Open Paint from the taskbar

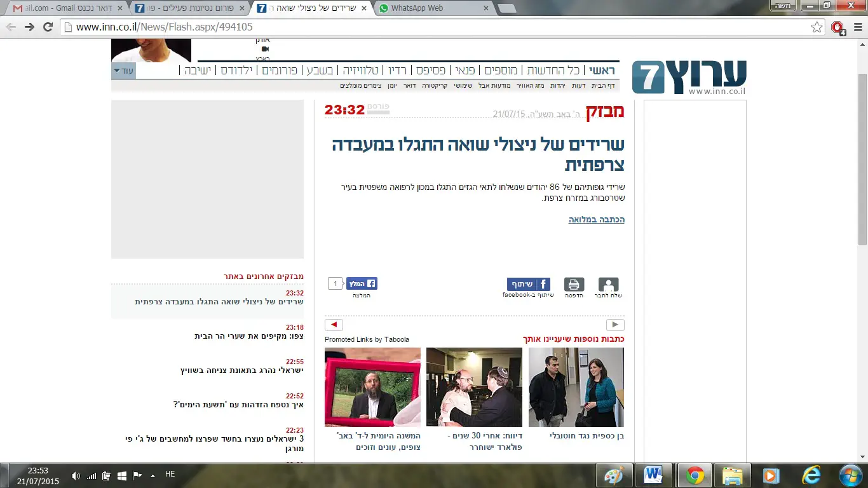tap(614, 475)
